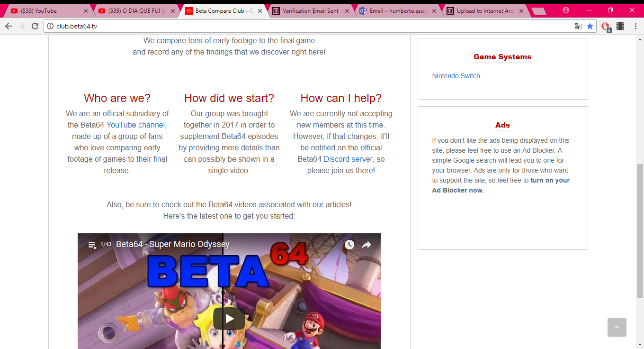
Task: Close the Beta Compare Club tab
Action: (260, 11)
